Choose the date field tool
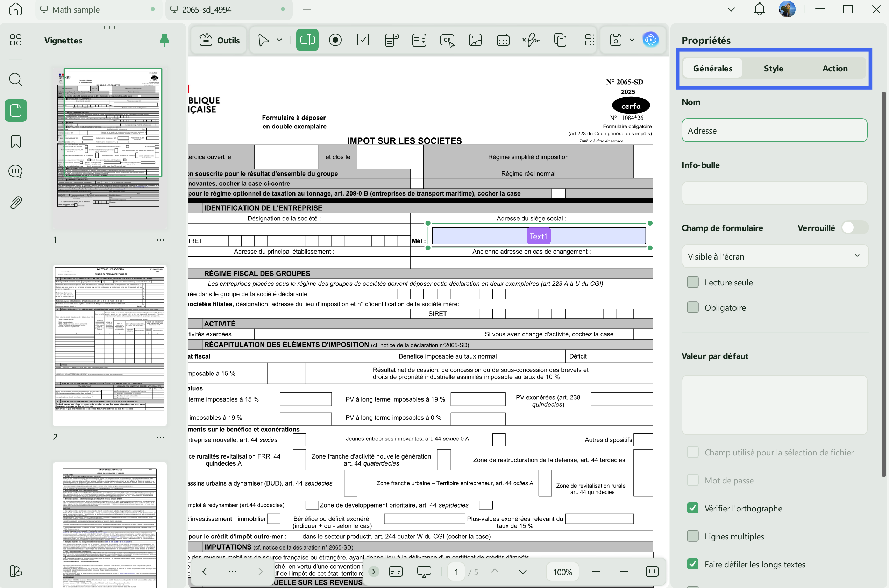889x588 pixels. coord(503,40)
